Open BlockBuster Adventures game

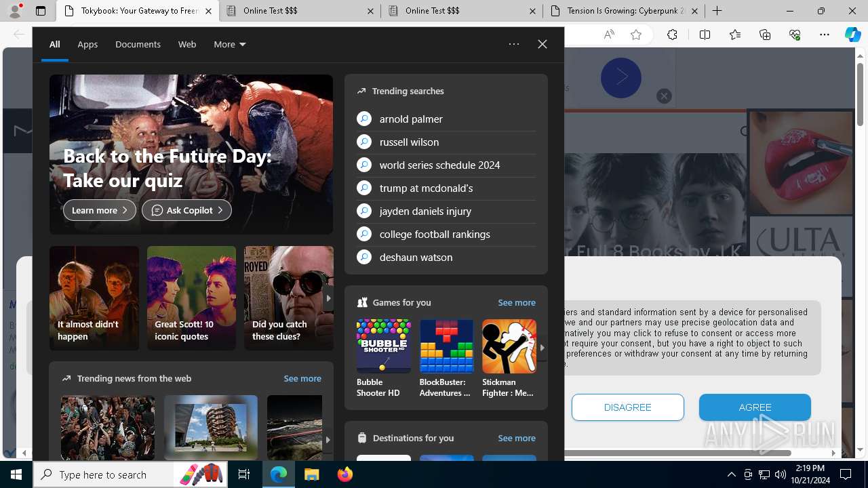click(446, 359)
